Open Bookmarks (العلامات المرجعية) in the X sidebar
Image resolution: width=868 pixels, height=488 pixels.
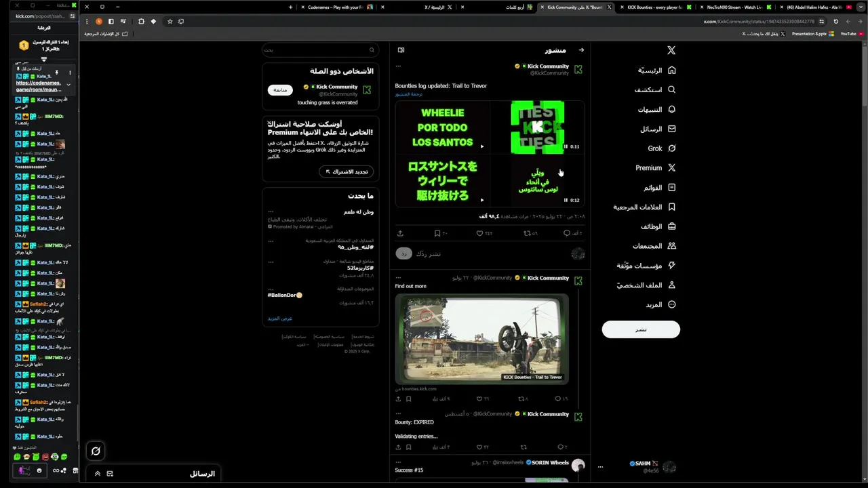tap(645, 207)
